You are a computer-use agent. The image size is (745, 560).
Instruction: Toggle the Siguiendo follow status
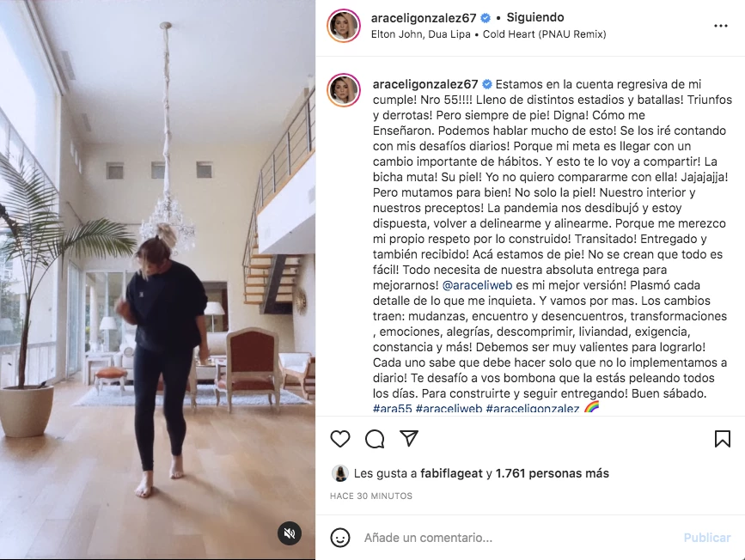[535, 17]
